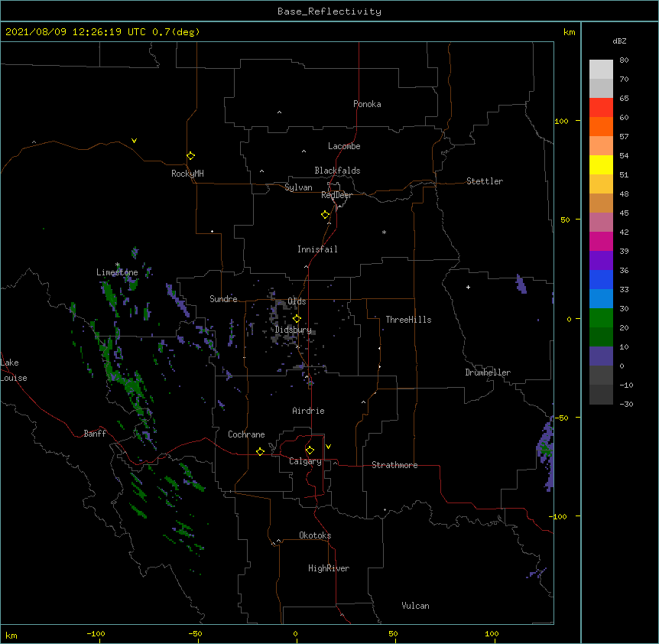Click the Didsbury city label
The image size is (659, 644).
[x=294, y=330]
